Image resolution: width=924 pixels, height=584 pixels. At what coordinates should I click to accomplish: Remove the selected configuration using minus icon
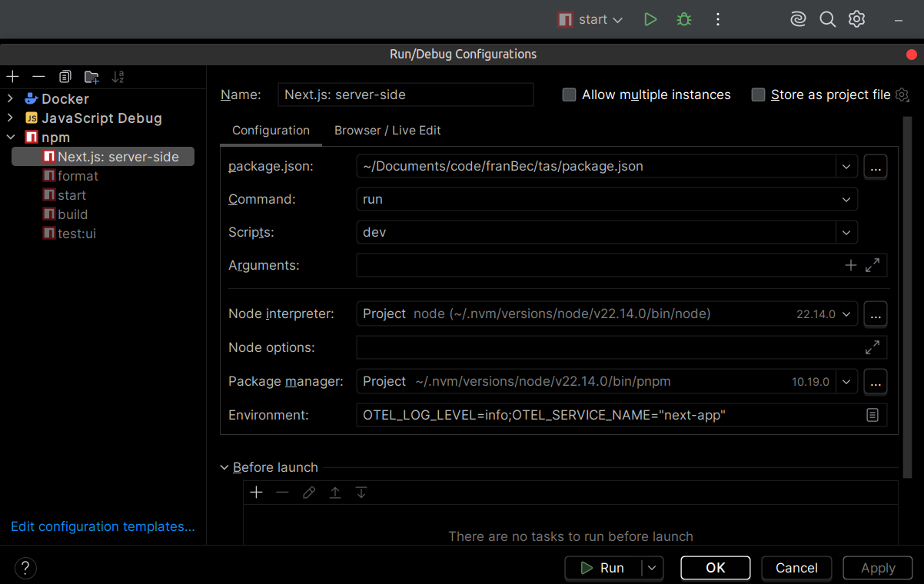pyautogui.click(x=38, y=76)
